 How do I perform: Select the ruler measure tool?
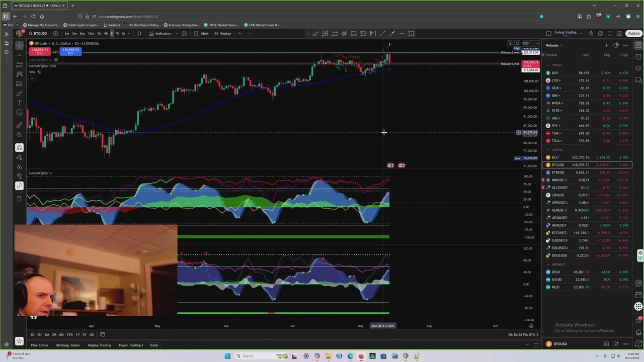tap(19, 125)
